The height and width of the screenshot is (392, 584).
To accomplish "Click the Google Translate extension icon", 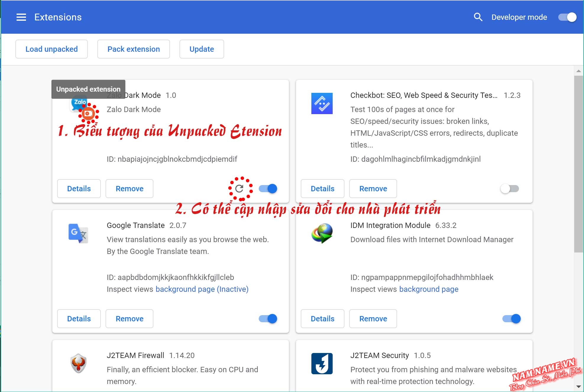I will click(x=78, y=233).
